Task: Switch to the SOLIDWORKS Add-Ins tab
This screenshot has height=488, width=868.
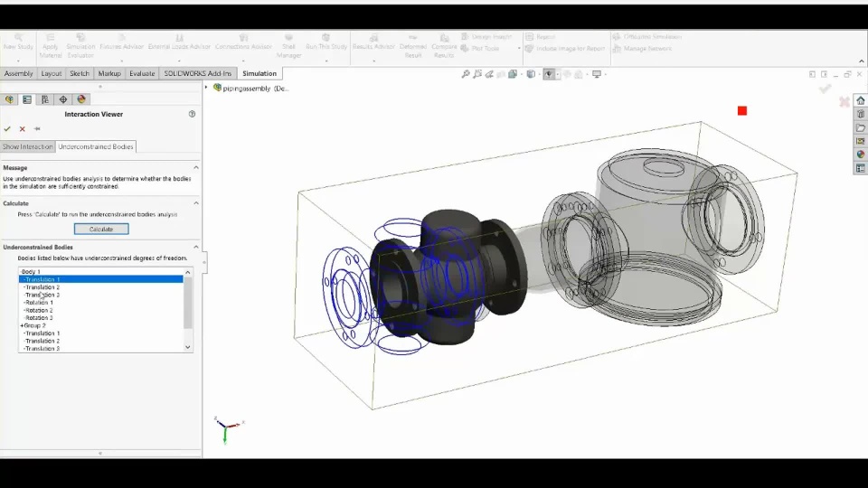Action: 198,73
